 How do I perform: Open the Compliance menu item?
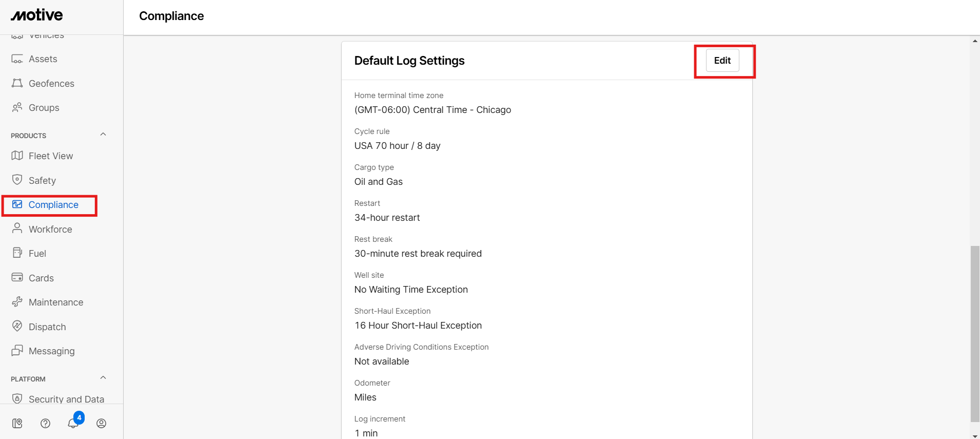point(53,205)
